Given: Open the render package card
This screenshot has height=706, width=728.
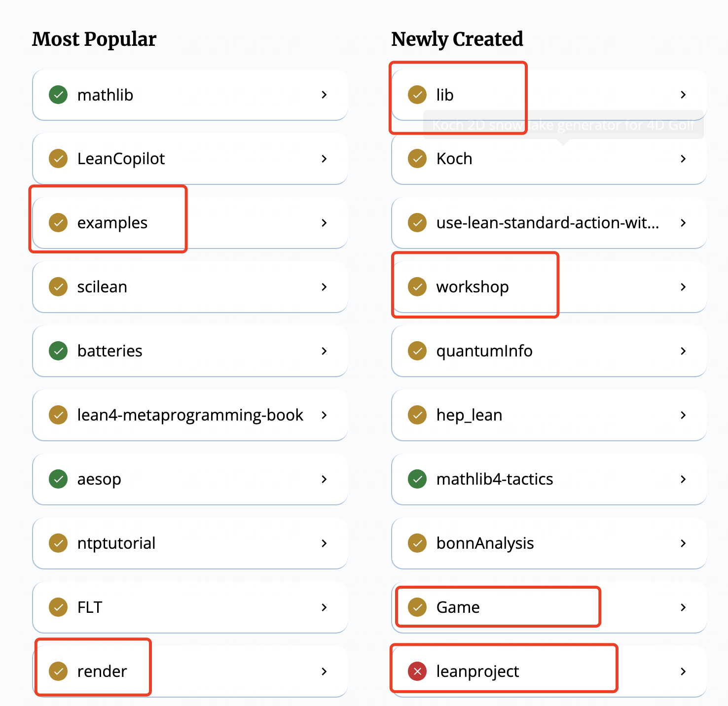Looking at the screenshot, I should 190,671.
